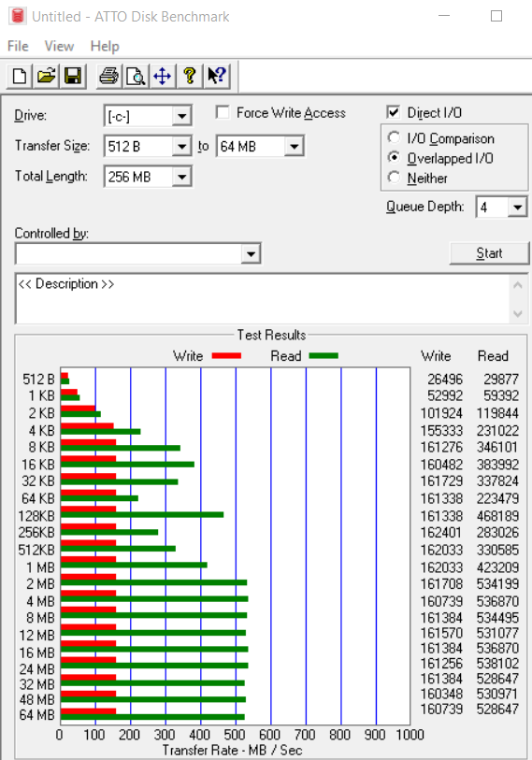Open the Help menu

click(105, 46)
